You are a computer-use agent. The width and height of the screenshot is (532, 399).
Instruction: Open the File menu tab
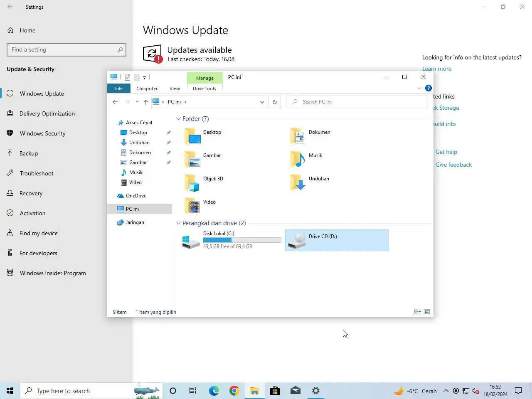click(119, 89)
